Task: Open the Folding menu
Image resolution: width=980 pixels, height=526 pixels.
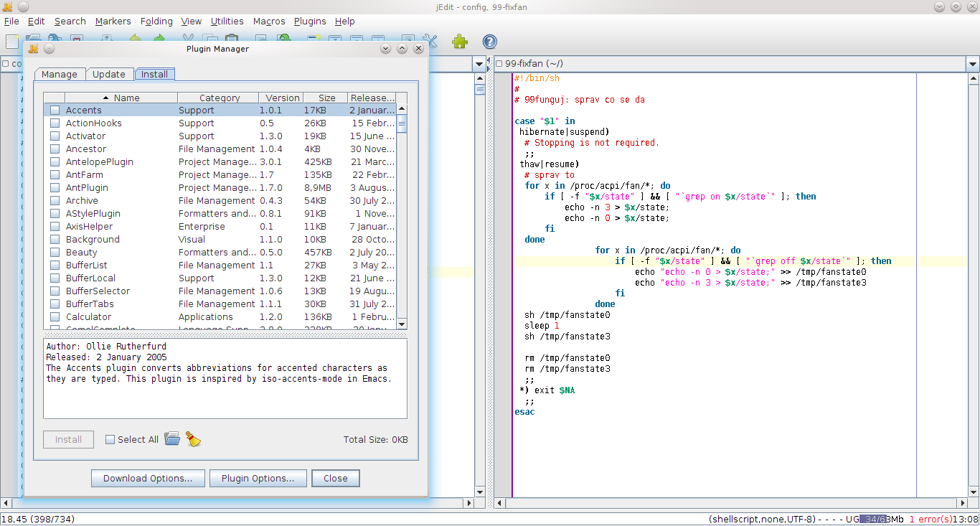Action: pyautogui.click(x=156, y=22)
